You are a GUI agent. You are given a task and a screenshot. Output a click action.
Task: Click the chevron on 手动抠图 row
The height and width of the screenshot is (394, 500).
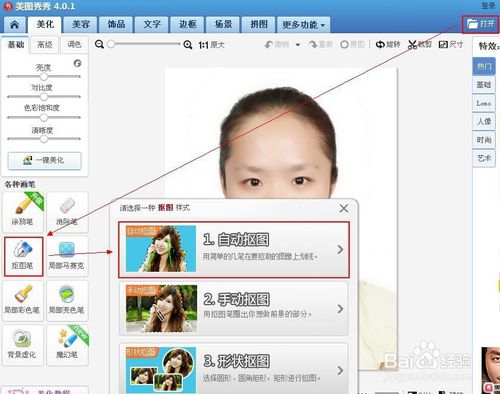click(340, 309)
